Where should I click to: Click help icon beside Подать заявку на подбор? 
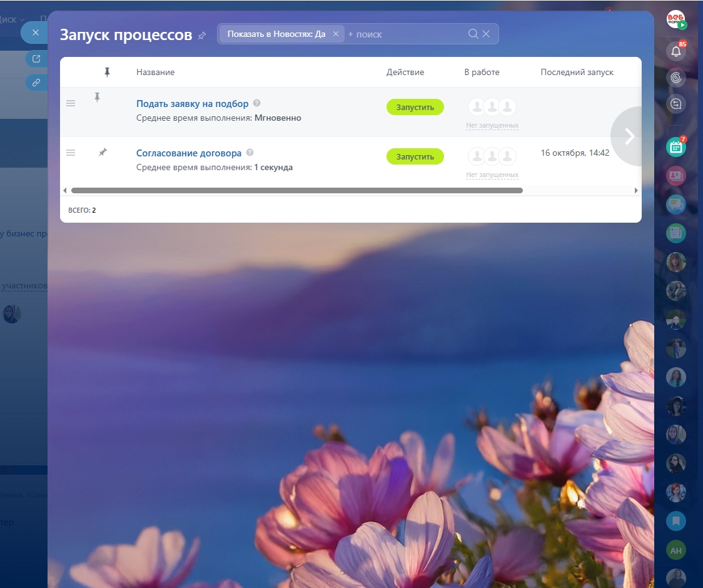point(257,104)
